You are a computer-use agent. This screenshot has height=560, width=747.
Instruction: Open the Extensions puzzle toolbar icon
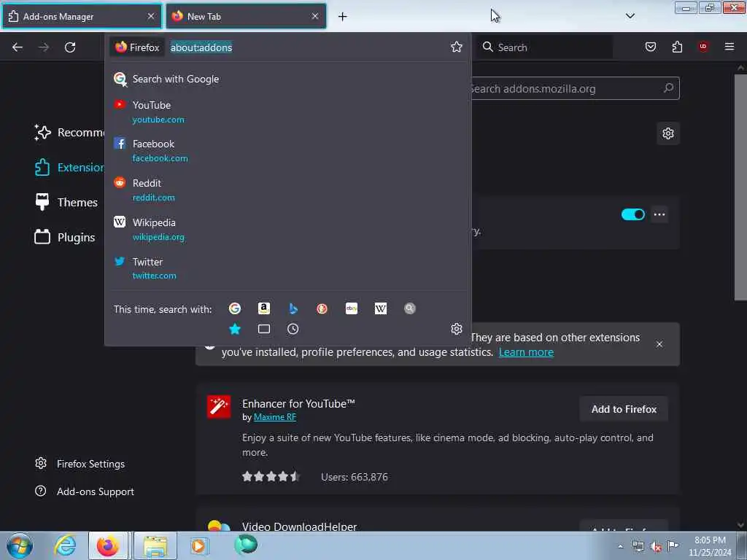coord(677,47)
